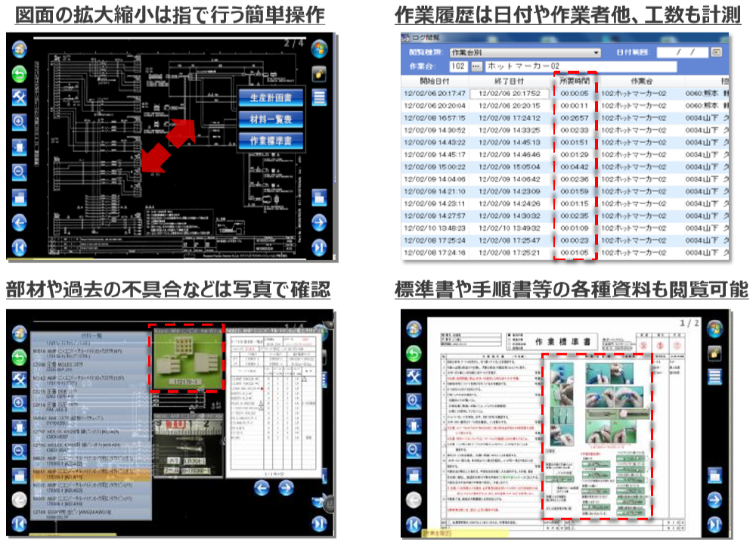Click the connector photo thumbnail in parts list view
The width and height of the screenshot is (756, 543).
point(187,358)
